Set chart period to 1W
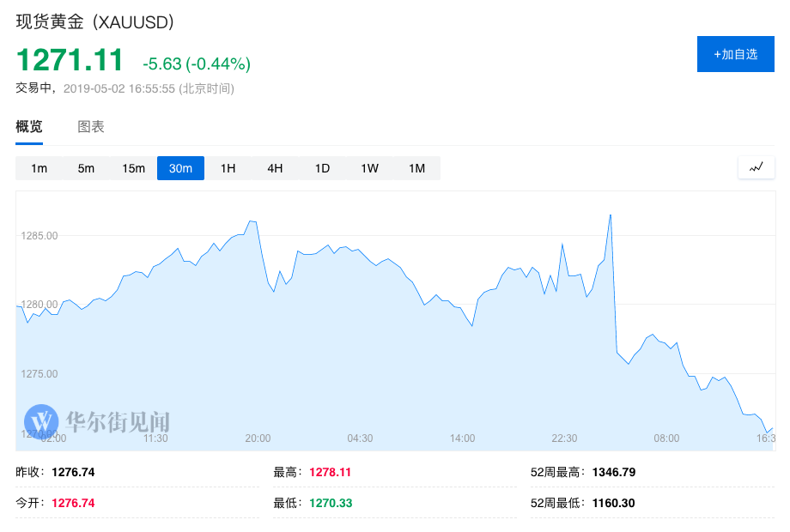Viewport: 790px width, 532px height. pos(369,168)
